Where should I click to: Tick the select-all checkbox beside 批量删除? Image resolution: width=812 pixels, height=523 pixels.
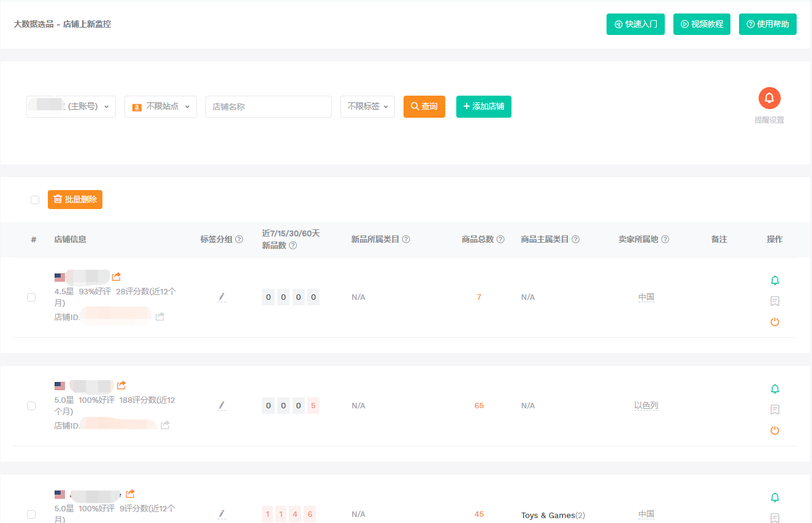pyautogui.click(x=35, y=199)
